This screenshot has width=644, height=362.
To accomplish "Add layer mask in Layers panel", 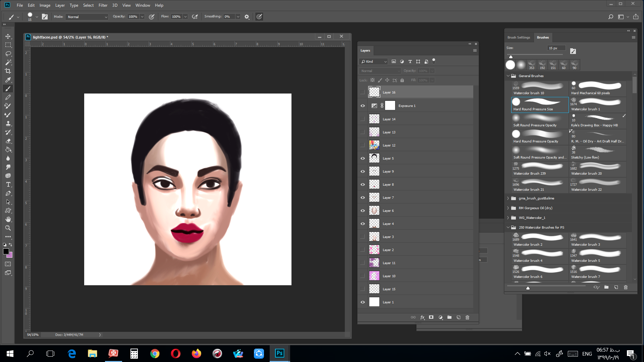I will coord(431,317).
